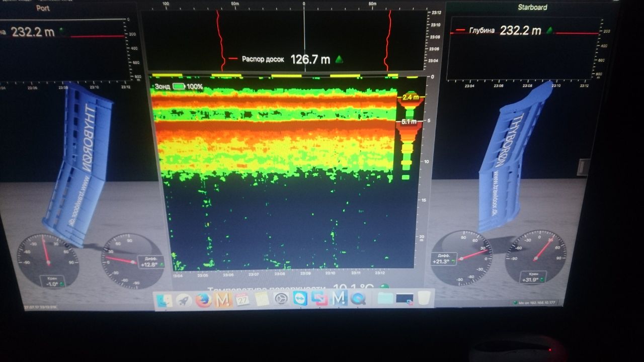
Task: Open System Preferences gear icon
Action: point(281,300)
